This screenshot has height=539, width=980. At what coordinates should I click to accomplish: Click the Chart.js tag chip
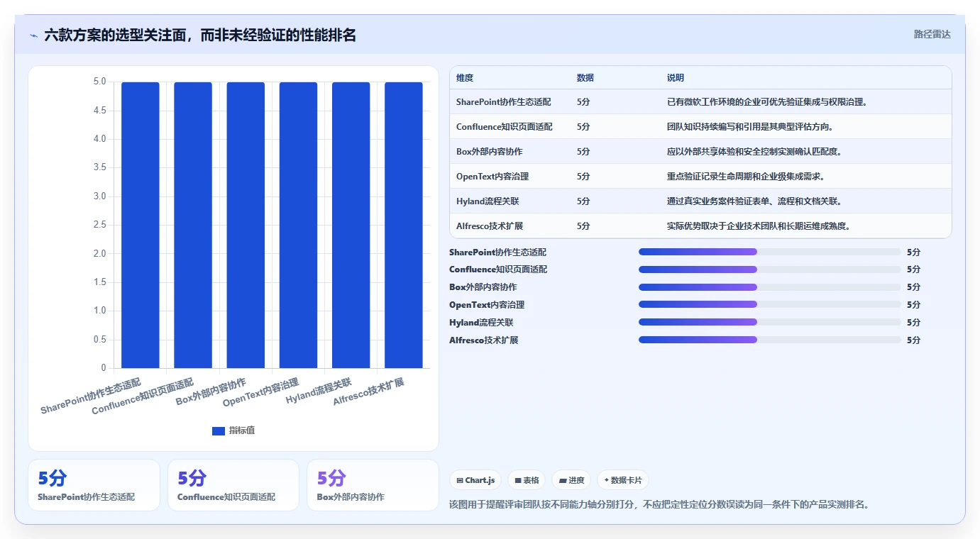475,480
